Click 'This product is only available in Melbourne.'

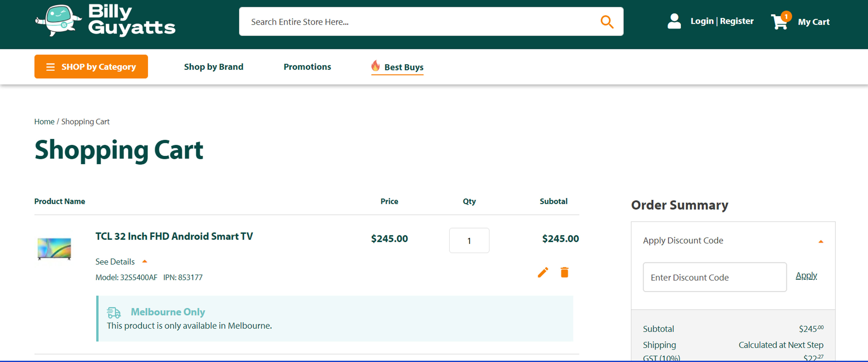[x=189, y=326]
